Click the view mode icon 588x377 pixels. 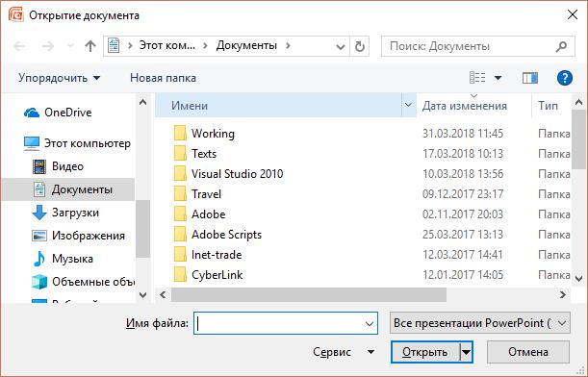click(x=477, y=78)
